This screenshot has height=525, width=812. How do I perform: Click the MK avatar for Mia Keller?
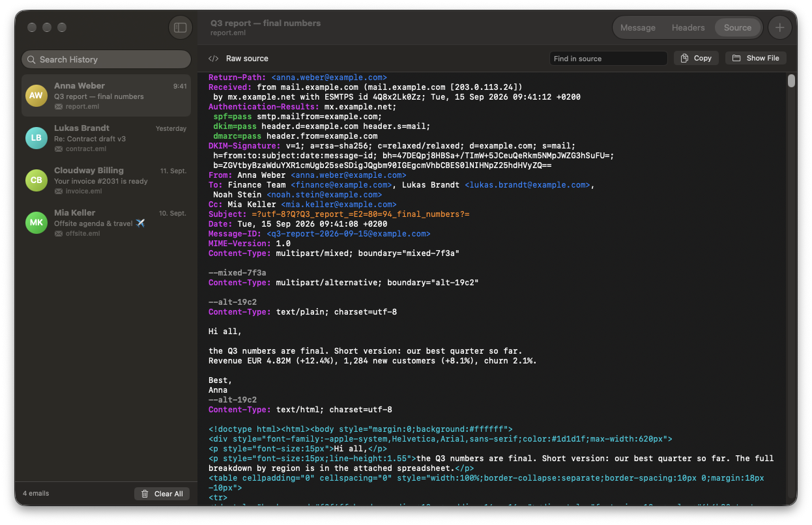click(36, 222)
